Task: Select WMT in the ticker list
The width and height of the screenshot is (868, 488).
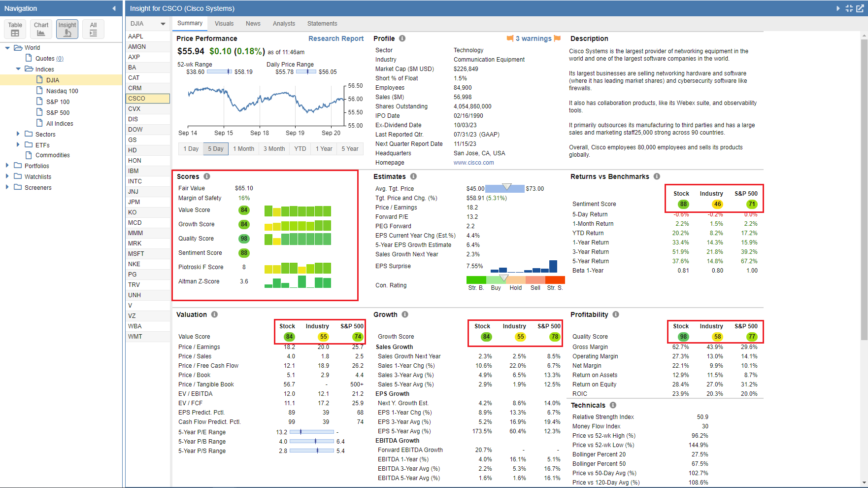Action: [148, 337]
